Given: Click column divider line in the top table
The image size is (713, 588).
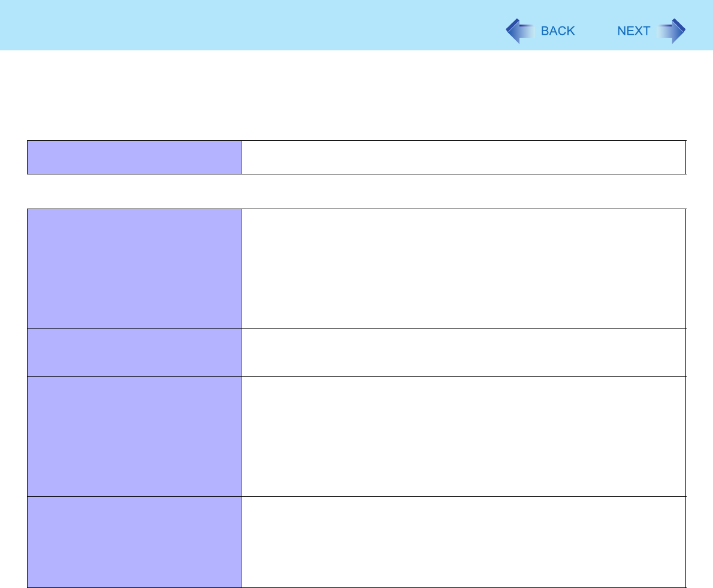Looking at the screenshot, I should [241, 158].
